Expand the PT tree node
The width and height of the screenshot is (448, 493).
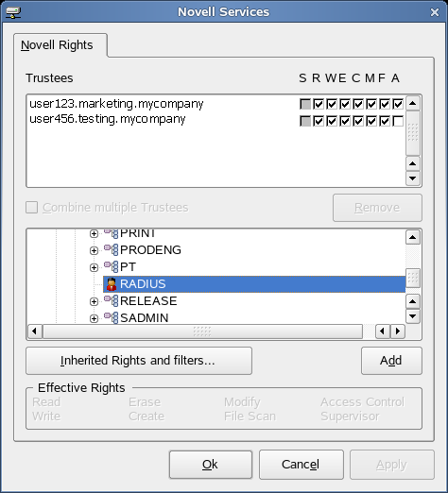click(x=94, y=267)
